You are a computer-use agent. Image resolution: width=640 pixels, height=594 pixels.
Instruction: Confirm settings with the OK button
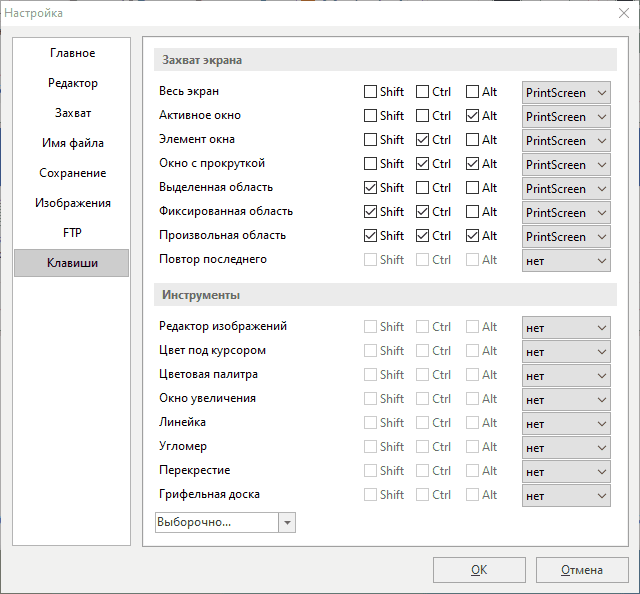point(479,570)
